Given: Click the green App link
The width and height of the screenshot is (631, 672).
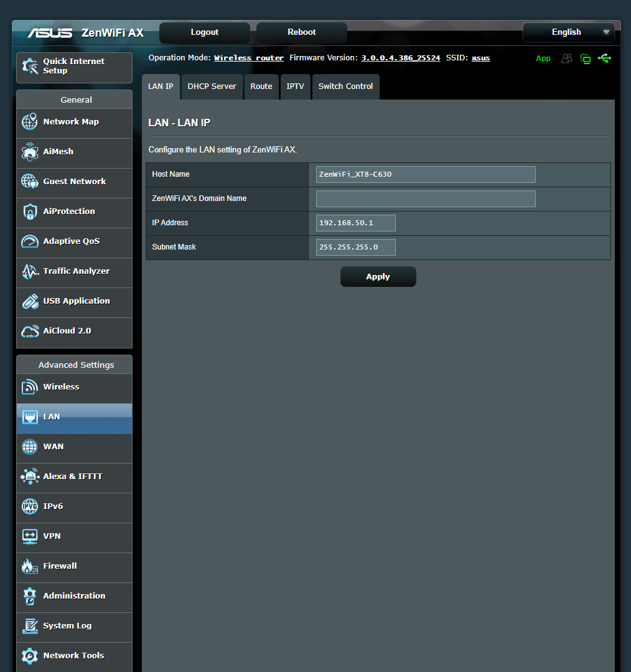Looking at the screenshot, I should click(543, 58).
